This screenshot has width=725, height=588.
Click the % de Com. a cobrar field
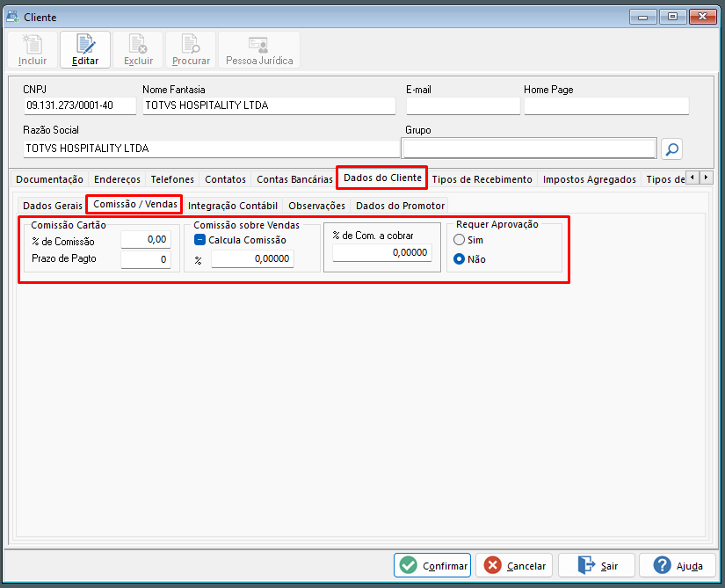pos(382,253)
